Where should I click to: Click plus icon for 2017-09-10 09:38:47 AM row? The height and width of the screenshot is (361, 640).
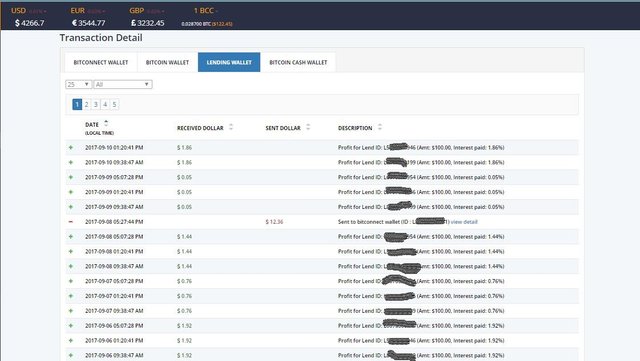pos(71,162)
